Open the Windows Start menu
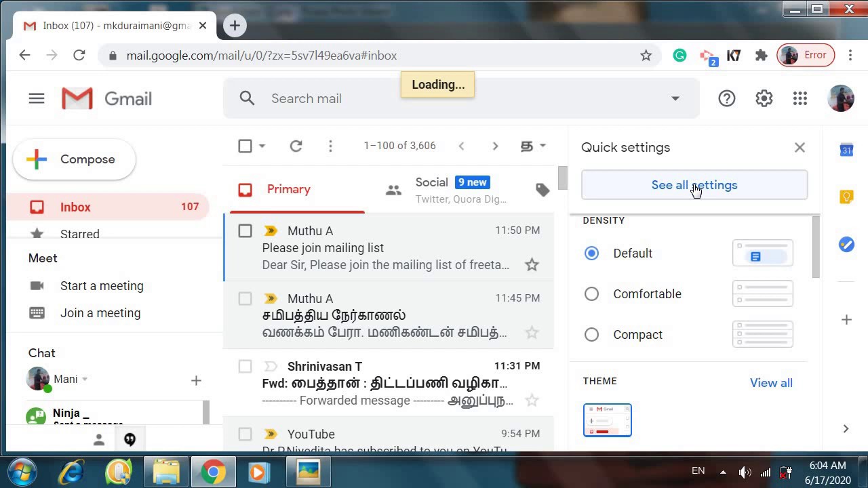The width and height of the screenshot is (868, 488). (x=23, y=472)
